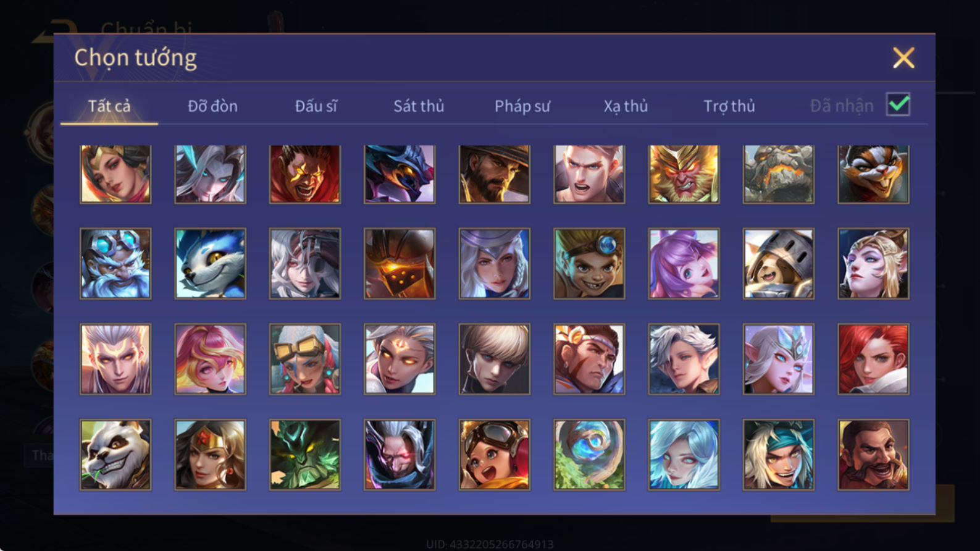980x551 pixels.
Task: Show the Xạ thủ heroes tab
Action: [626, 106]
